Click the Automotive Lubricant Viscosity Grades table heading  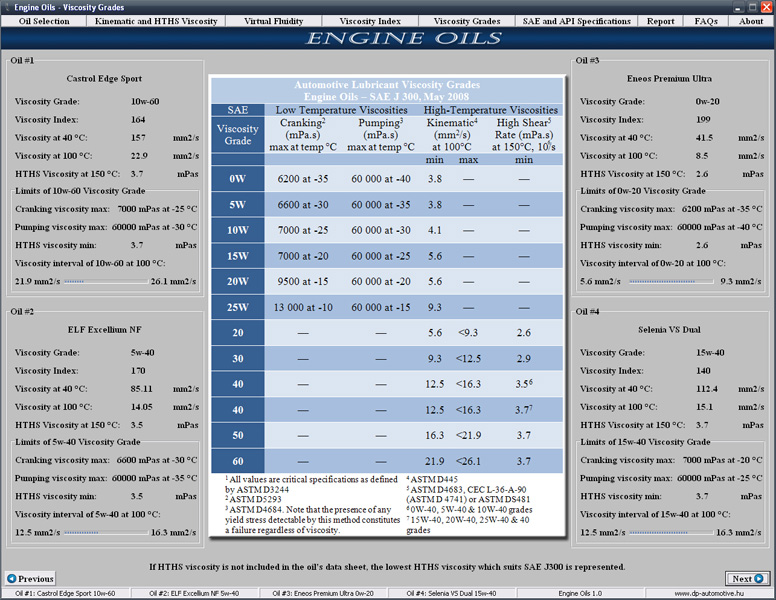pos(387,85)
